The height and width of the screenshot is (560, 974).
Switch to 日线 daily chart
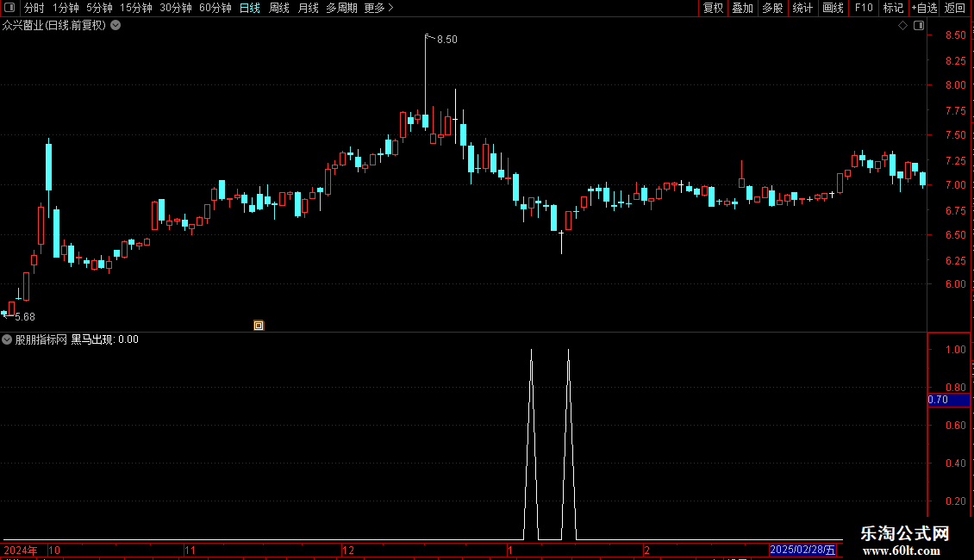tap(250, 8)
